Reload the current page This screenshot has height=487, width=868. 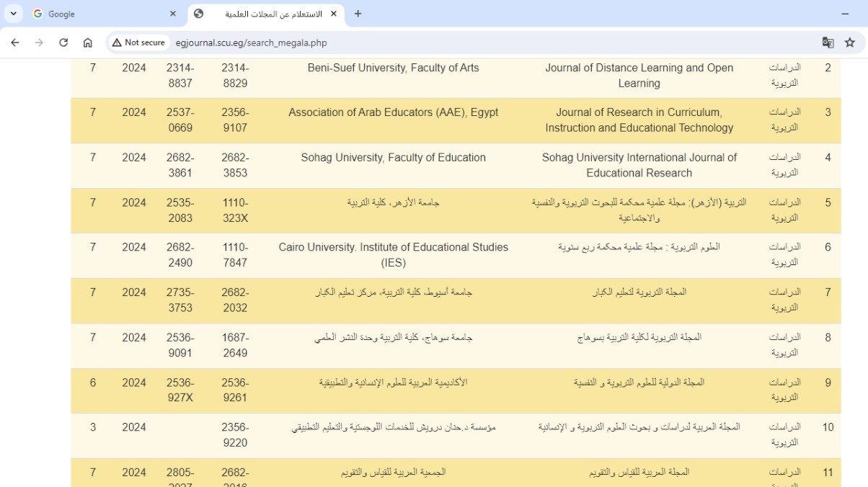click(63, 43)
